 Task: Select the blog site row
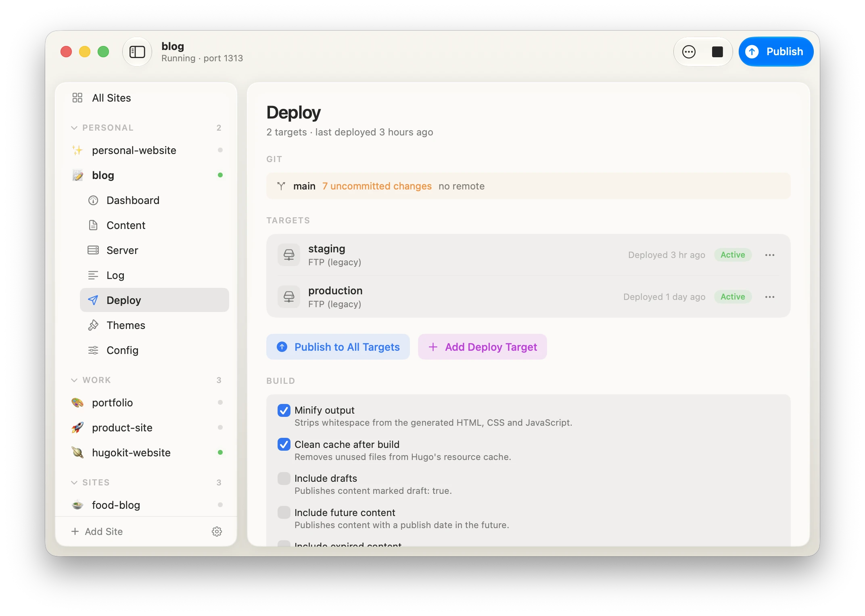146,175
